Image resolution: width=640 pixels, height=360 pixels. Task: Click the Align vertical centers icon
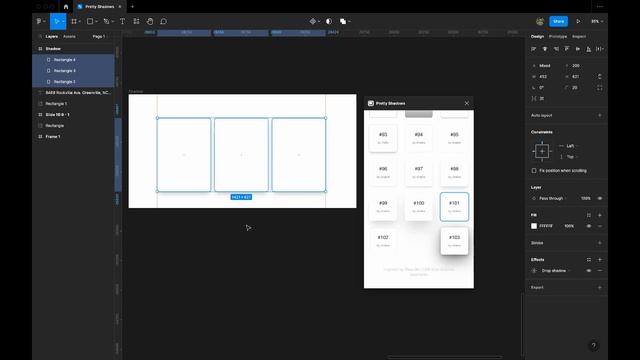click(x=578, y=49)
